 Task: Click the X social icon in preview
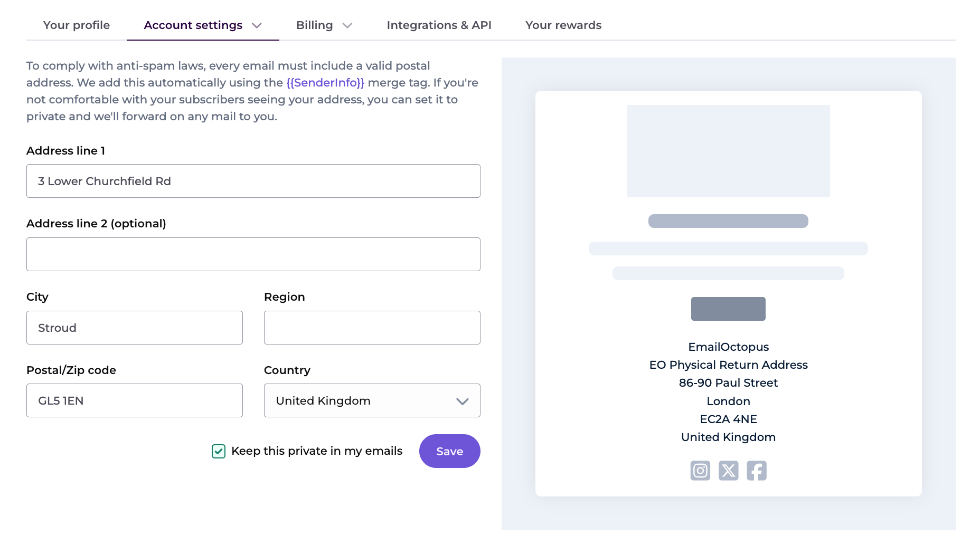tap(728, 471)
